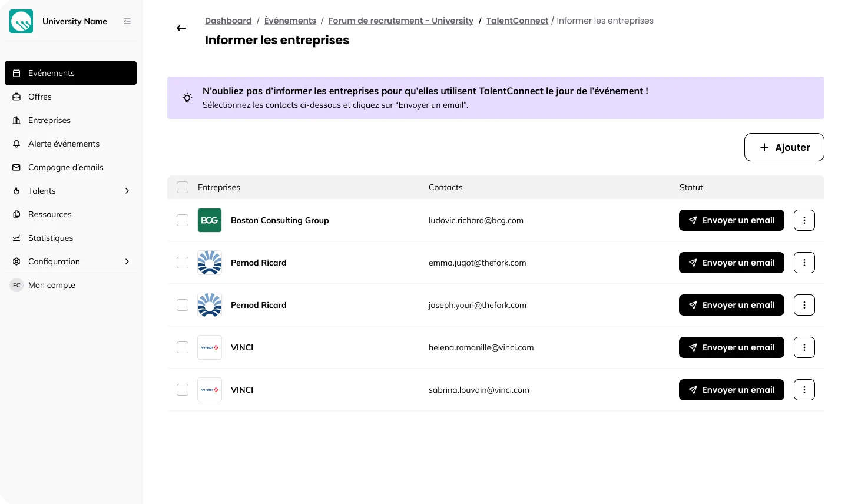This screenshot has height=504, width=848.
Task: Open Statistiques in the sidebar
Action: (x=71, y=238)
